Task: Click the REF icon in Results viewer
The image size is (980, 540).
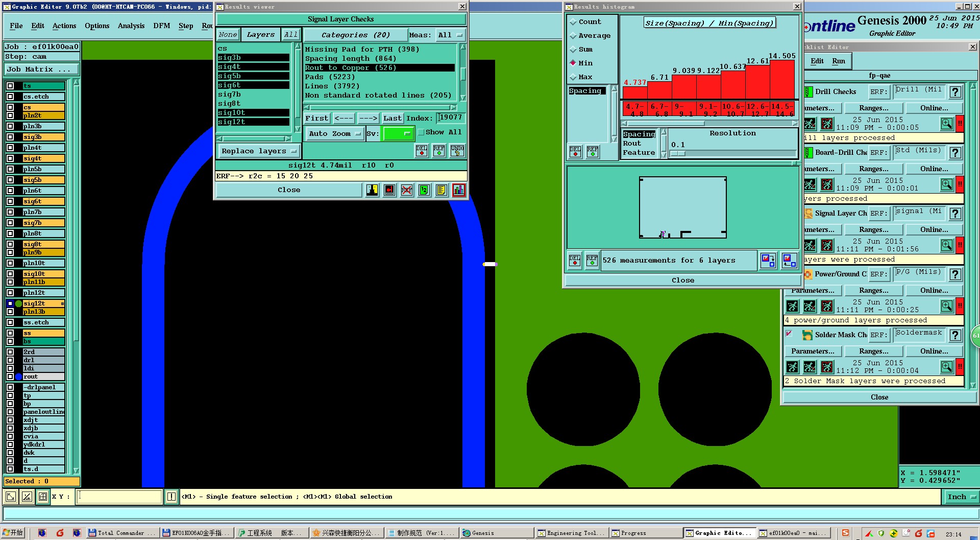Action: click(439, 151)
